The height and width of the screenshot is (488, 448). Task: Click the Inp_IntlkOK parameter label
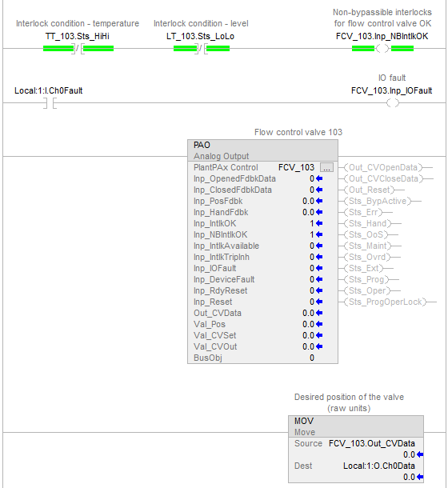click(215, 223)
